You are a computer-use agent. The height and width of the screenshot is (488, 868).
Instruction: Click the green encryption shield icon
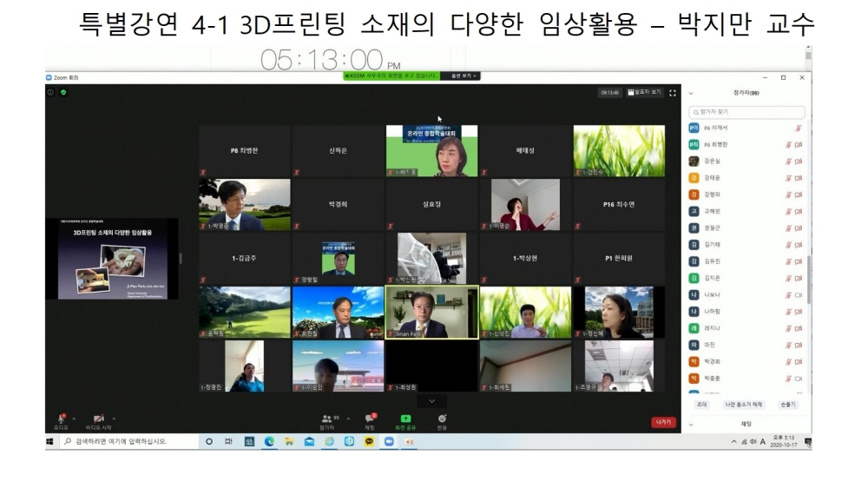(x=63, y=92)
